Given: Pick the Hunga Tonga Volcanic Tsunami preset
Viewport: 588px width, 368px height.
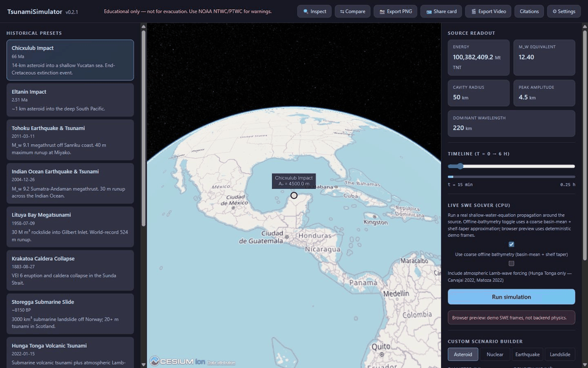Looking at the screenshot, I should point(70,353).
